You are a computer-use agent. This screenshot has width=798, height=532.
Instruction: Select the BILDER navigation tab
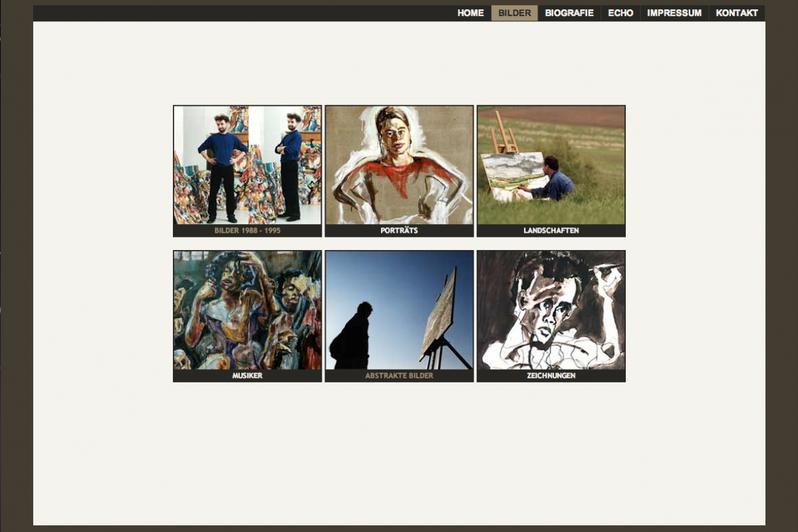point(515,13)
